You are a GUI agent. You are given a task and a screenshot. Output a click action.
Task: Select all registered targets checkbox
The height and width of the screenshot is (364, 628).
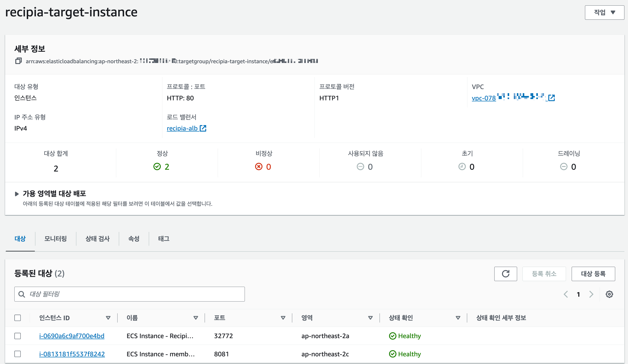[x=18, y=318]
